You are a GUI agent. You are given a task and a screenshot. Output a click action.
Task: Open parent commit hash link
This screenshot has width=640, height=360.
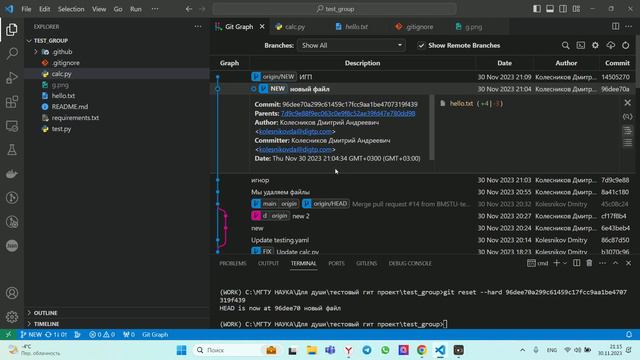(x=348, y=113)
